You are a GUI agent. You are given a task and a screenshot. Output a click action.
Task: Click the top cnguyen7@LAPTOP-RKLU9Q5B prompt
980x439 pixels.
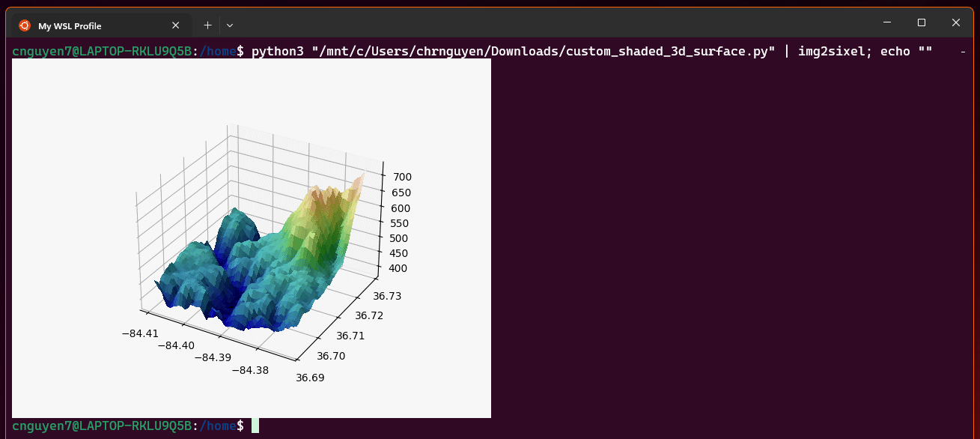[x=102, y=52]
